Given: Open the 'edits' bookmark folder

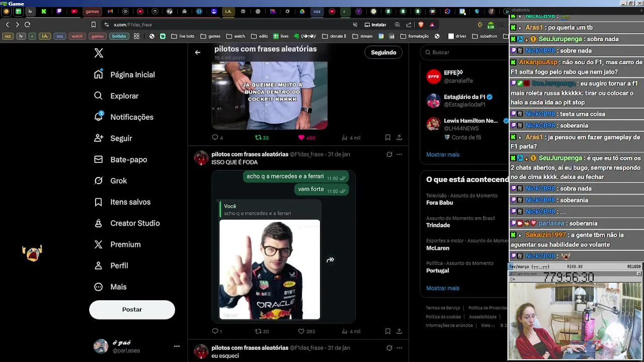Looking at the screenshot, I should [260, 36].
